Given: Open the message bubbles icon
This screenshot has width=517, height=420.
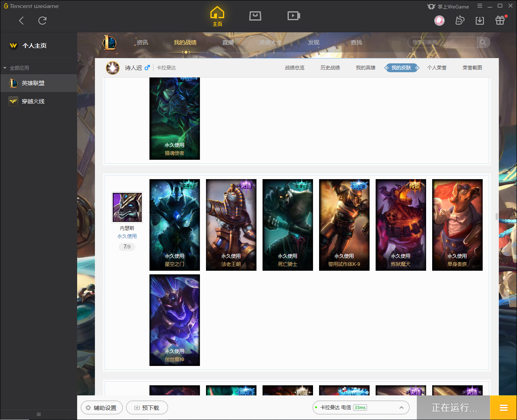Looking at the screenshot, I should (460, 20).
